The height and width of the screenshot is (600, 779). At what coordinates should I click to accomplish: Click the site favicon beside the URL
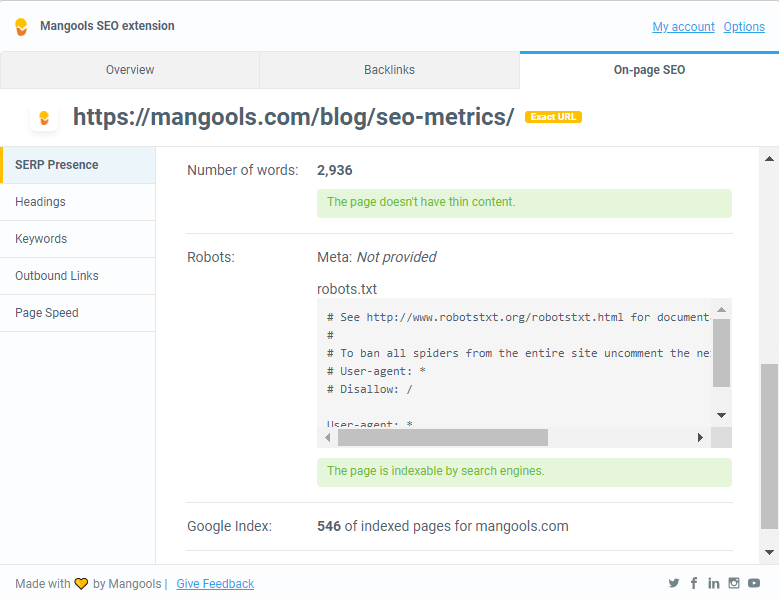[x=44, y=118]
